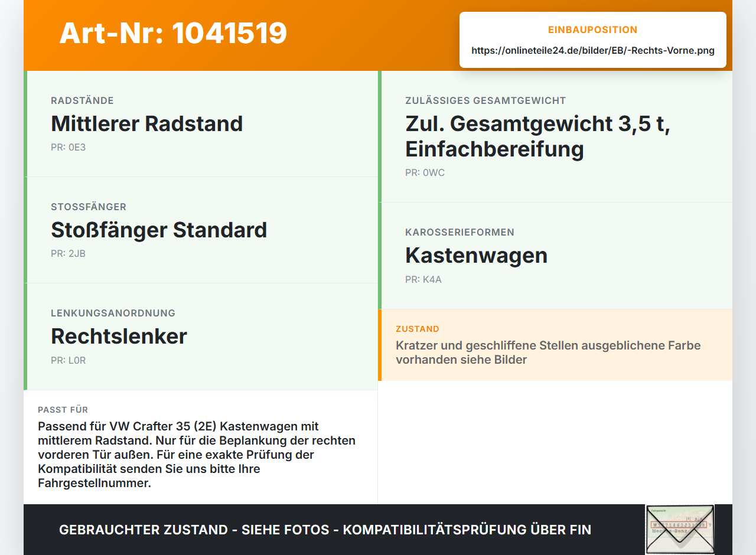The height and width of the screenshot is (555, 756).
Task: Select the Art-Nr: 1041519 heading
Action: point(173,33)
